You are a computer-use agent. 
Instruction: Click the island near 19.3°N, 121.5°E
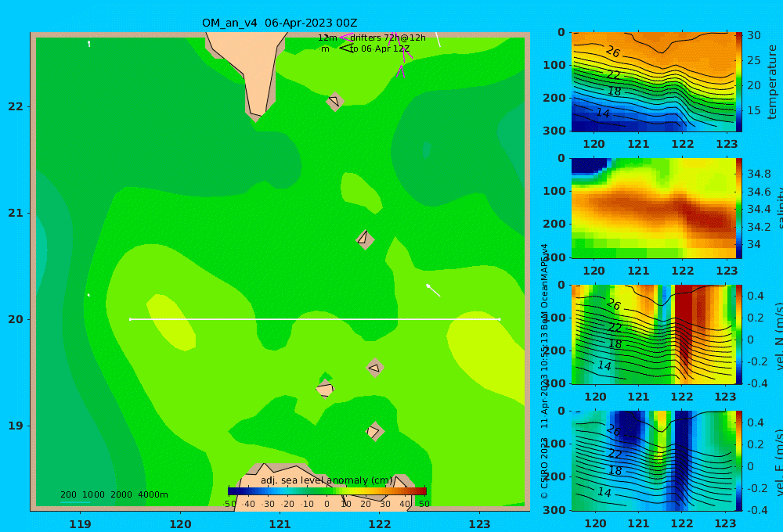point(325,389)
